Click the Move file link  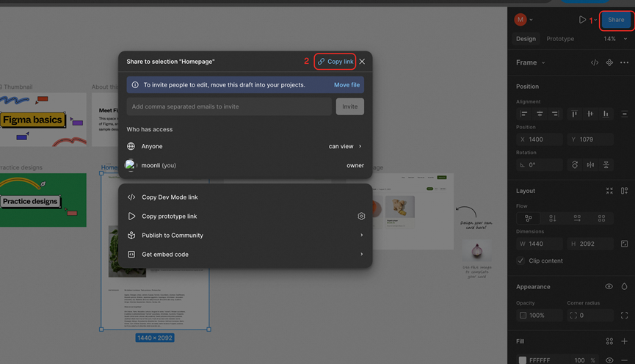click(x=346, y=85)
